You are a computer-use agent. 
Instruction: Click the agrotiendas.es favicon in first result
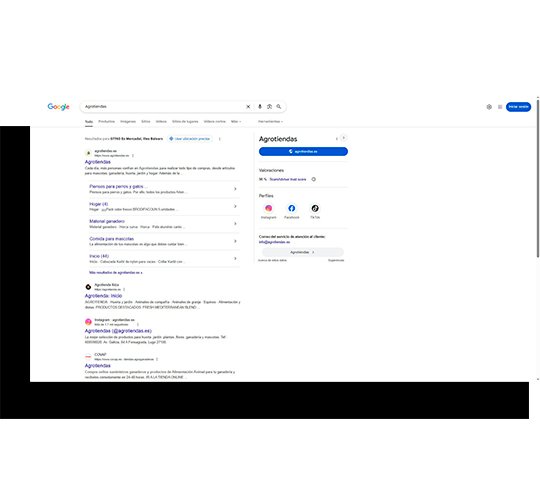(88, 153)
